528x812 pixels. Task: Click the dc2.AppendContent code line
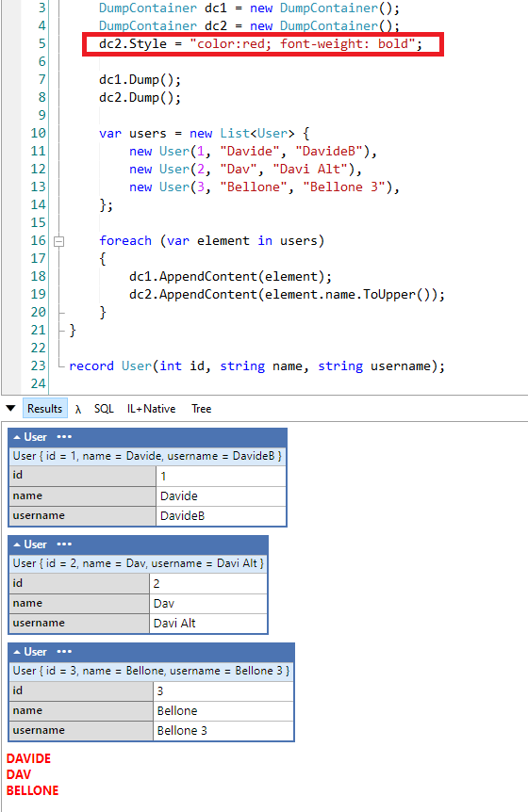tap(287, 295)
